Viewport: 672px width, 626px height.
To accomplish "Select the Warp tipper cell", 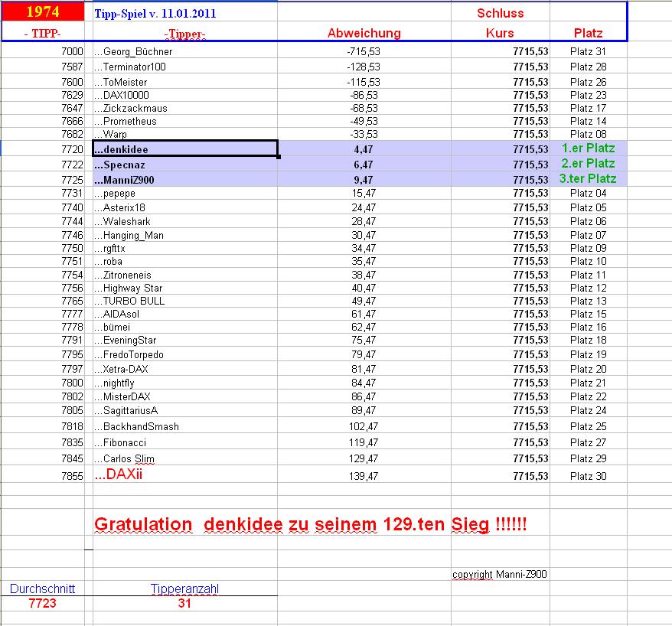I will pos(185,134).
